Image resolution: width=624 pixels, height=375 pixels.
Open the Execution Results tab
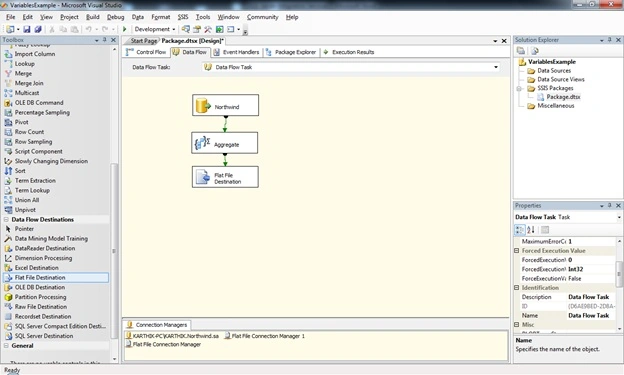tap(349, 52)
